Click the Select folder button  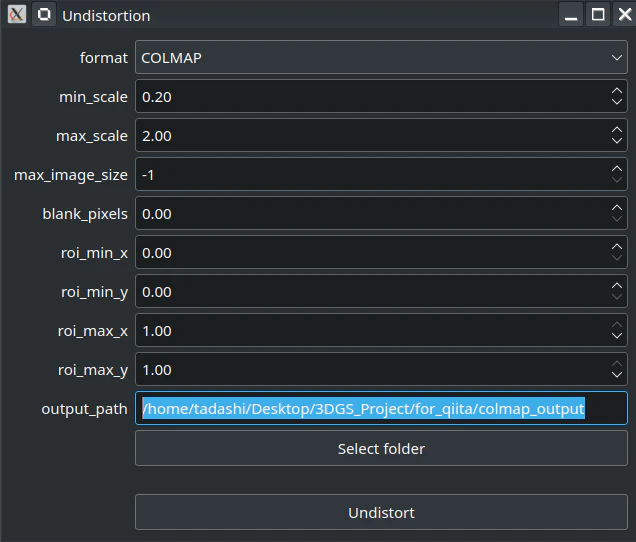click(x=381, y=448)
